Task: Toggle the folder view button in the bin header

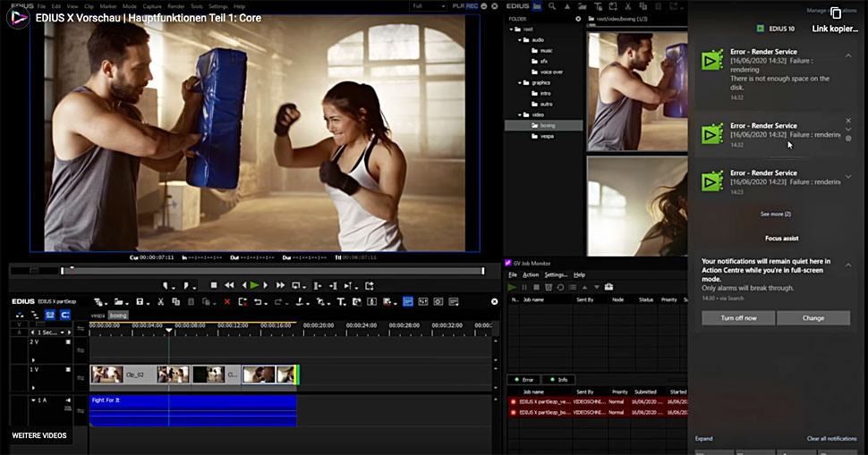Action: tap(536, 6)
